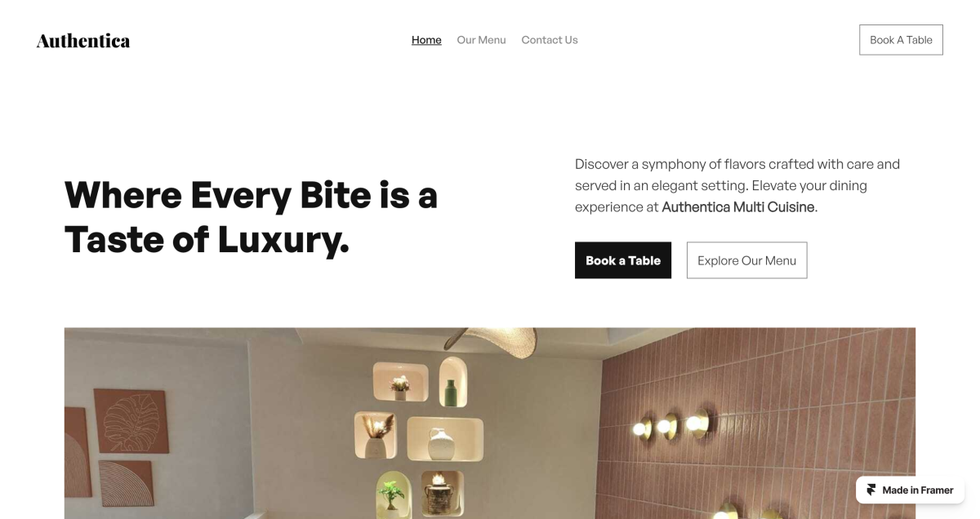The width and height of the screenshot is (980, 519).
Task: Click the Taste of Luxury headline
Action: tap(252, 216)
